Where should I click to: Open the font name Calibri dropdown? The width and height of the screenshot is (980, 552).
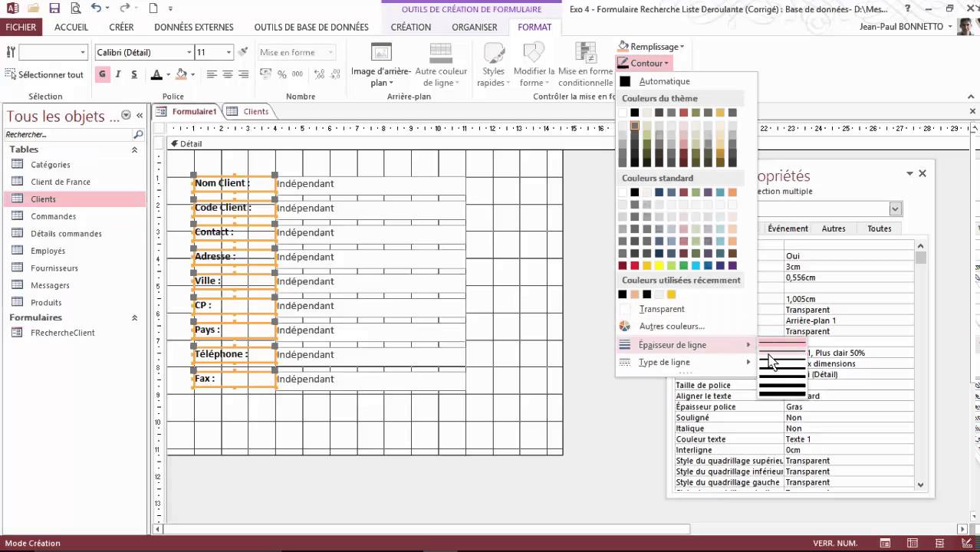tap(189, 52)
